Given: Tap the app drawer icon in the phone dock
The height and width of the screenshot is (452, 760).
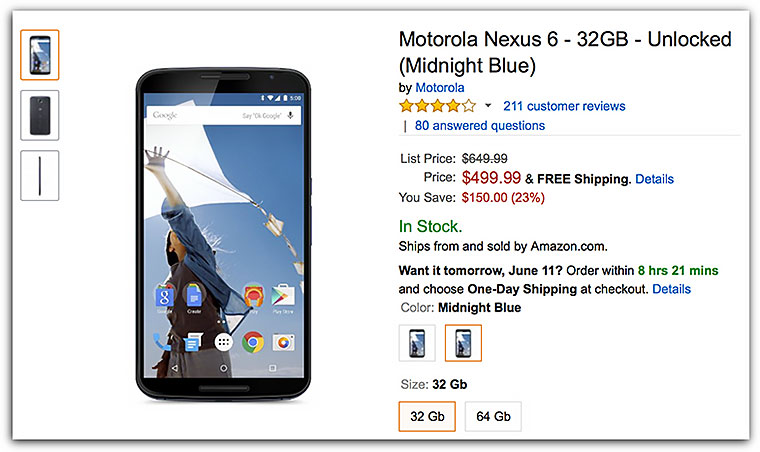Looking at the screenshot, I should pos(223,342).
